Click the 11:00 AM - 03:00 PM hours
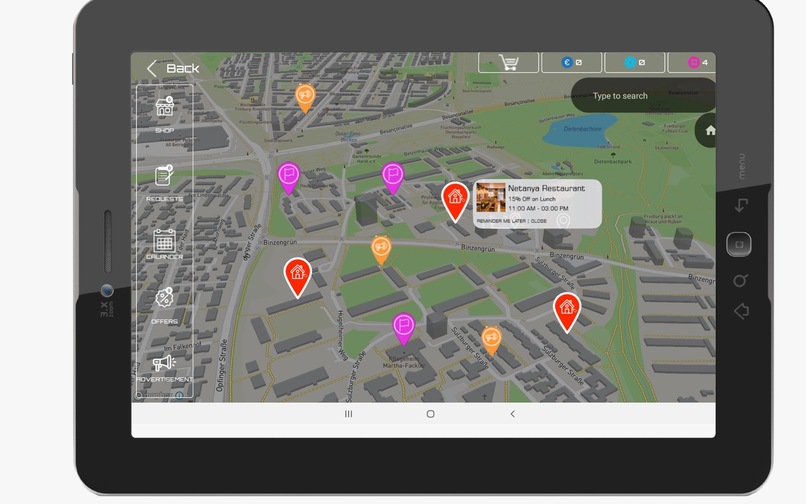Viewport: 806px width, 504px height. point(538,208)
